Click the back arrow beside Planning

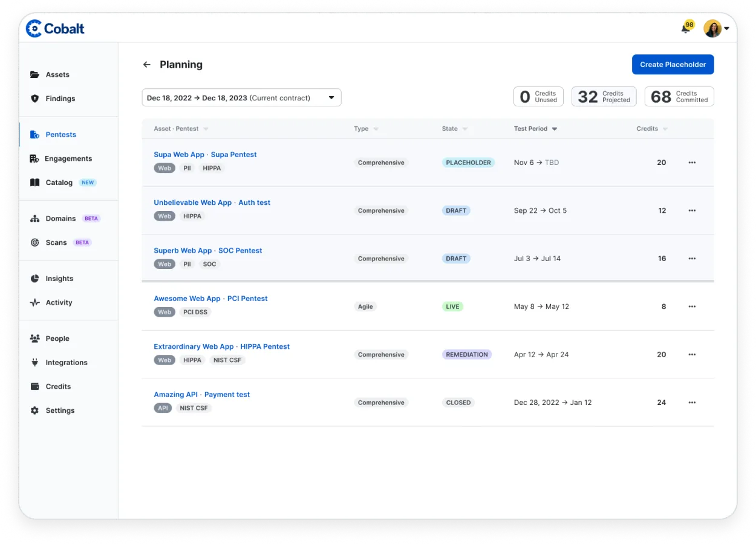pyautogui.click(x=146, y=65)
